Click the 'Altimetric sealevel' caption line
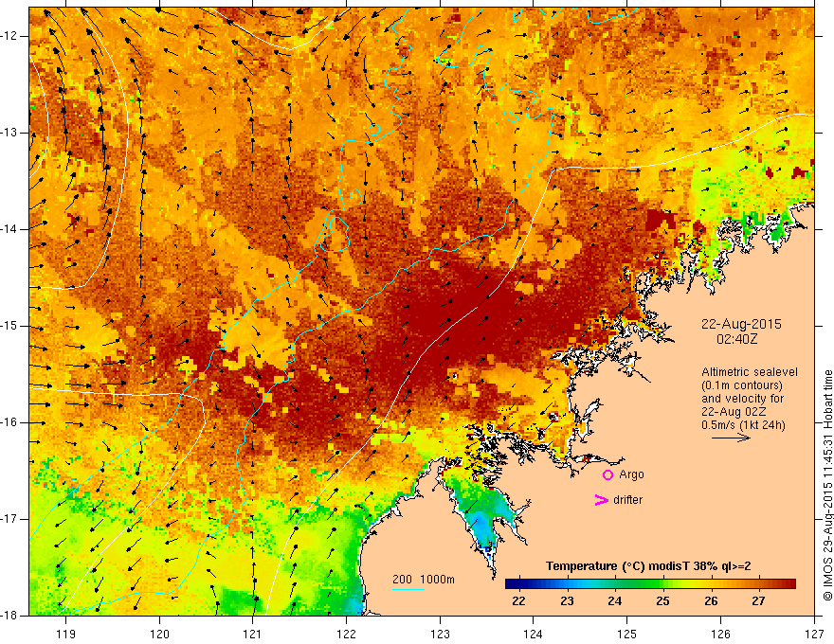The width and height of the screenshot is (834, 644). click(x=750, y=372)
